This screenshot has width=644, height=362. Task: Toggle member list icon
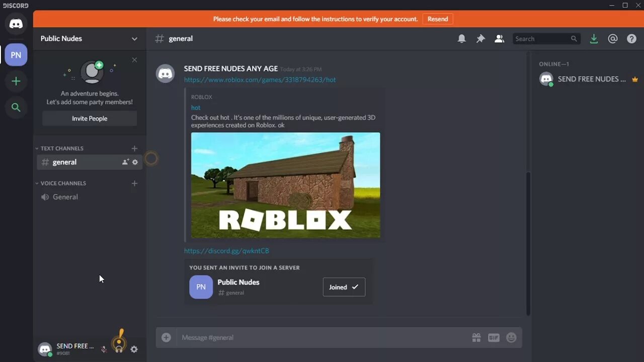click(x=499, y=39)
